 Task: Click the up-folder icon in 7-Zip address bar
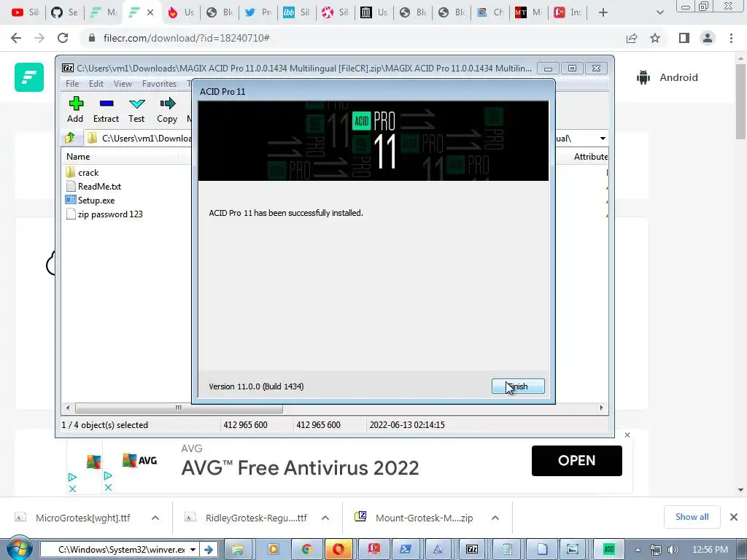[70, 138]
